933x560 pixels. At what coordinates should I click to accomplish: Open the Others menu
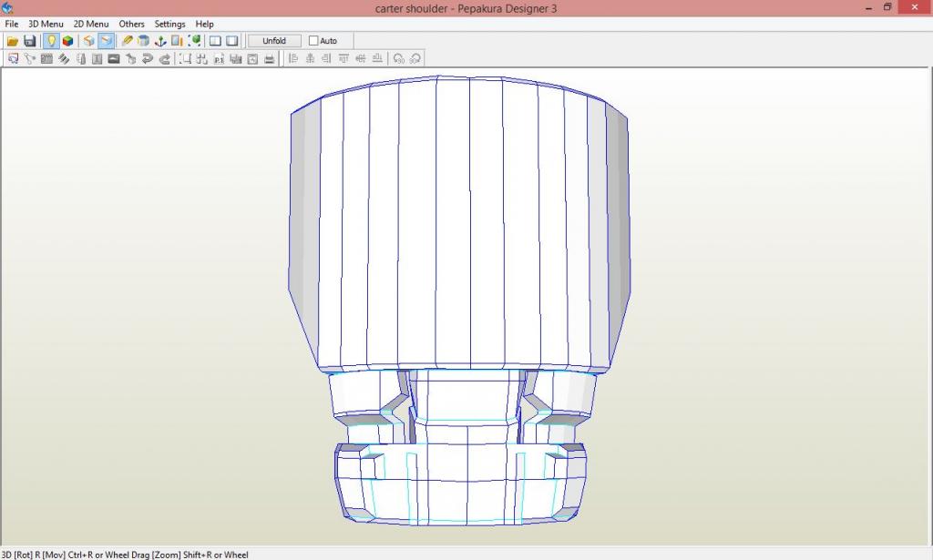(131, 24)
